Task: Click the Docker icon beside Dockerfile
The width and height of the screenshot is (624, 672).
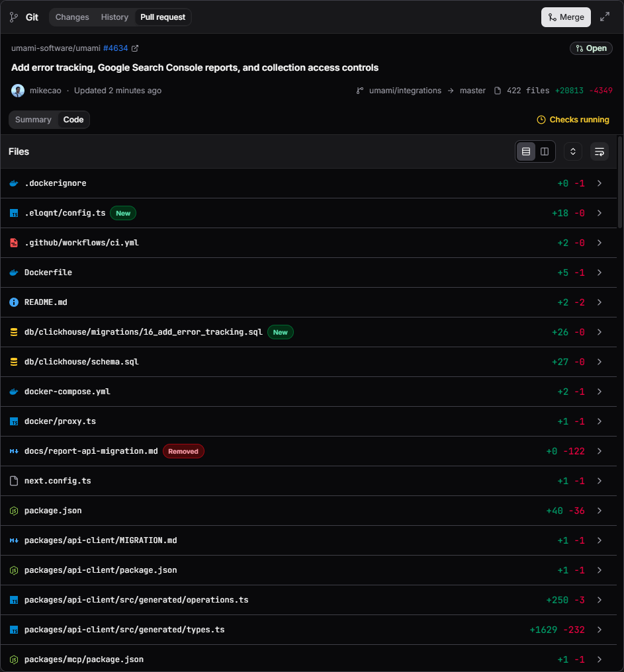Action: (14, 273)
